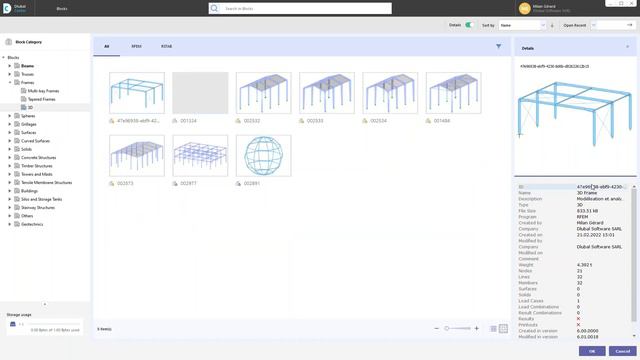640x360 pixels.
Task: Click the Dlubal Center logo icon
Action: pyautogui.click(x=7, y=8)
